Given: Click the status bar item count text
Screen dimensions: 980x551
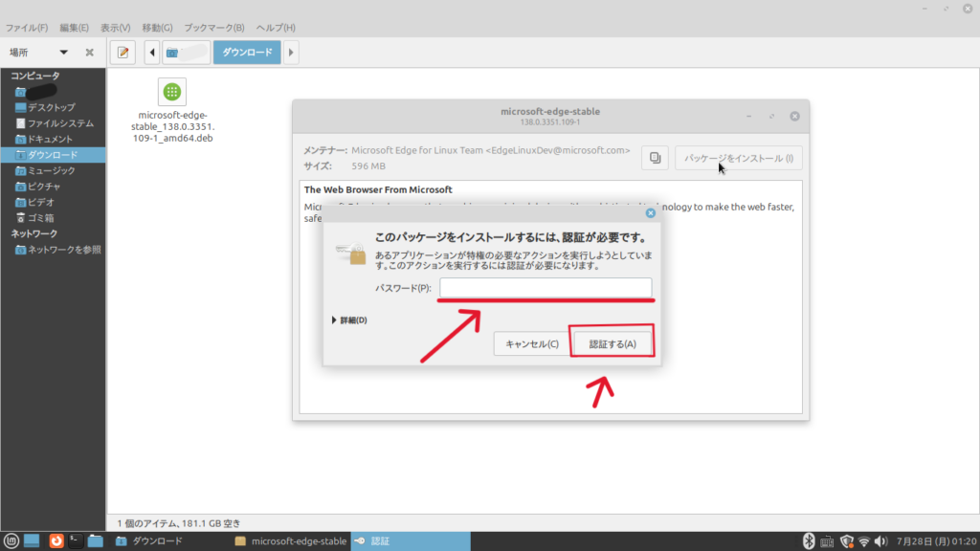Looking at the screenshot, I should click(179, 523).
